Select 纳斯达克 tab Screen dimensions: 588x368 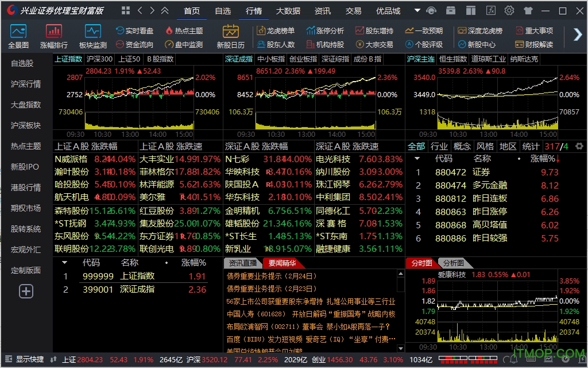524,59
